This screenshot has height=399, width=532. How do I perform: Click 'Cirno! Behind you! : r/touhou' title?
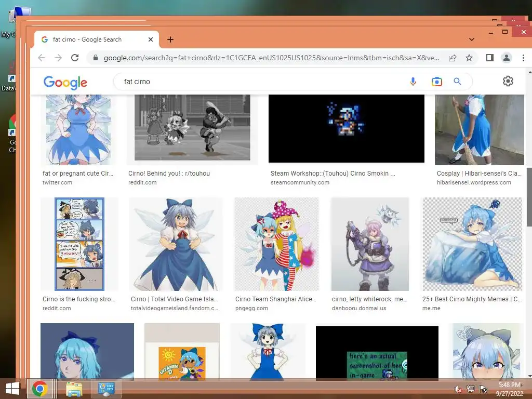pyautogui.click(x=169, y=174)
